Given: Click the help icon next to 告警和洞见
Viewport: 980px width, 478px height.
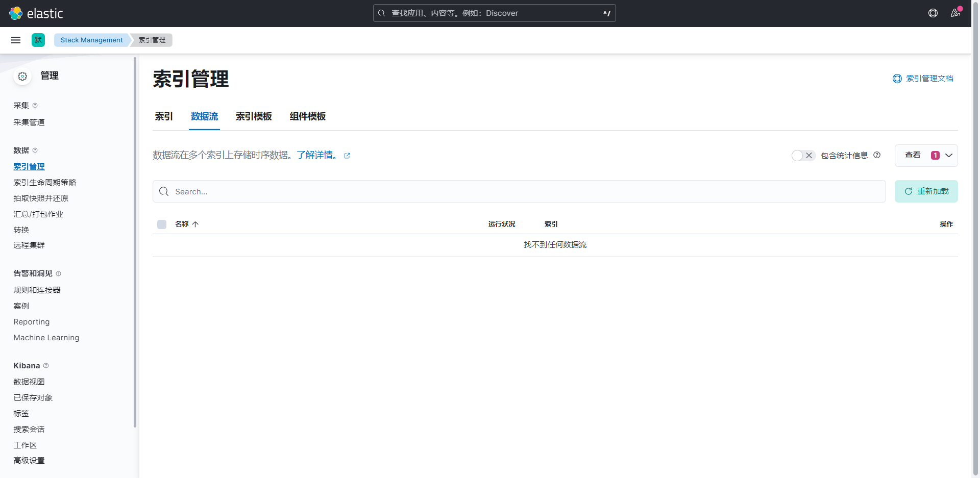Looking at the screenshot, I should 58,274.
